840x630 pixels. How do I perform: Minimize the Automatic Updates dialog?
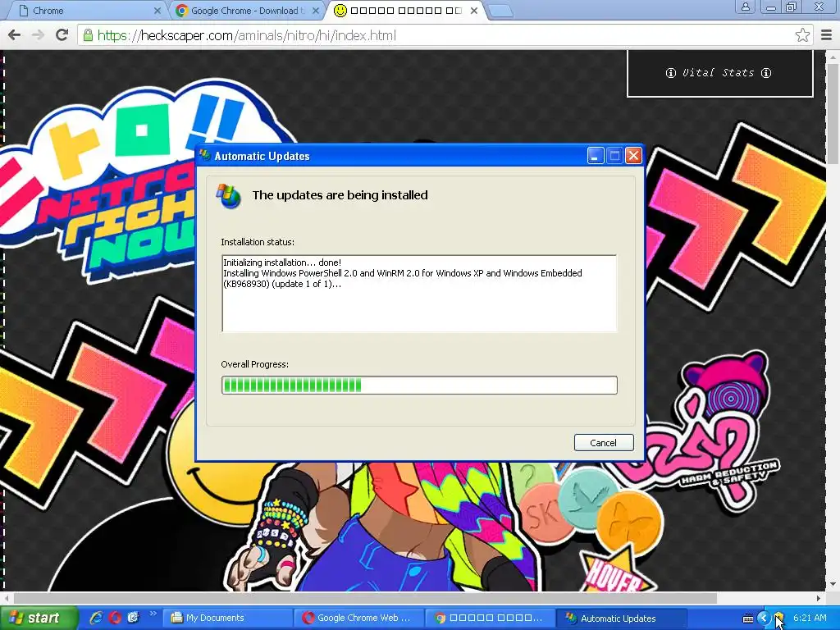[x=596, y=156]
